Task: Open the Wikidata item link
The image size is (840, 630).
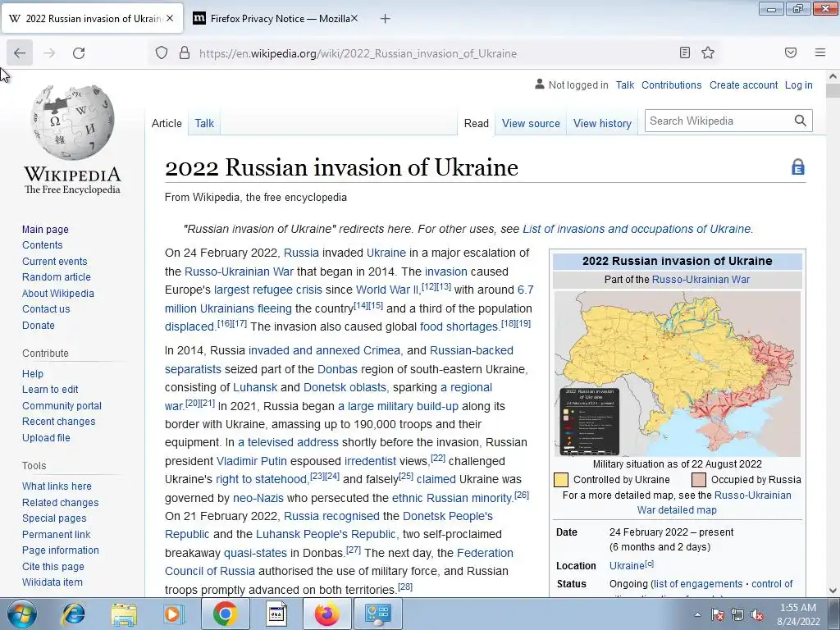Action: pos(52,582)
